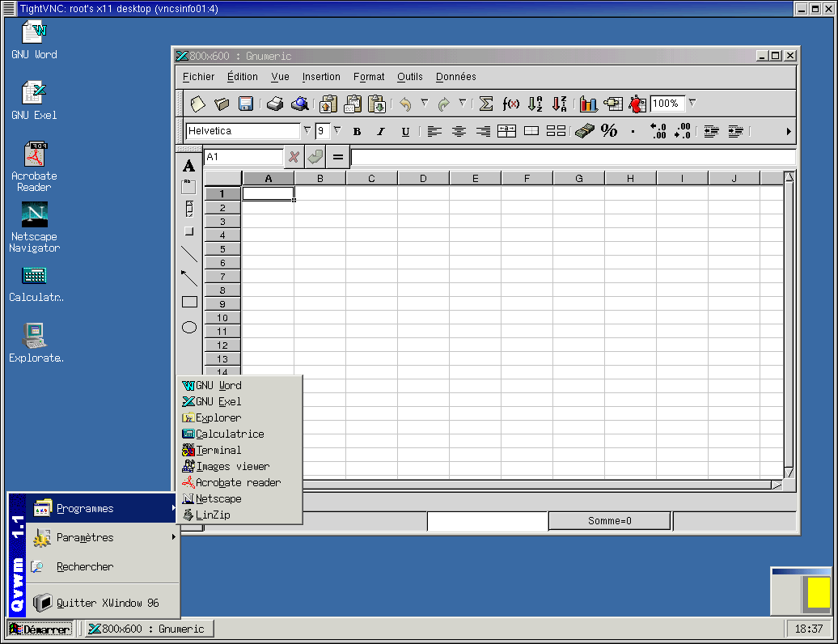The height and width of the screenshot is (644, 838).
Task: Click the decrease decimals icon
Action: (683, 131)
